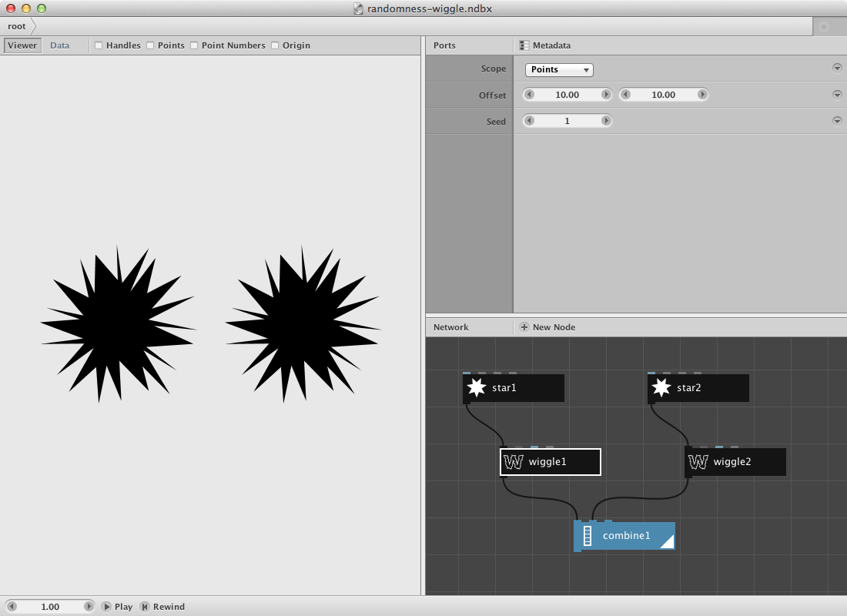Click the star1 node label

click(504, 387)
